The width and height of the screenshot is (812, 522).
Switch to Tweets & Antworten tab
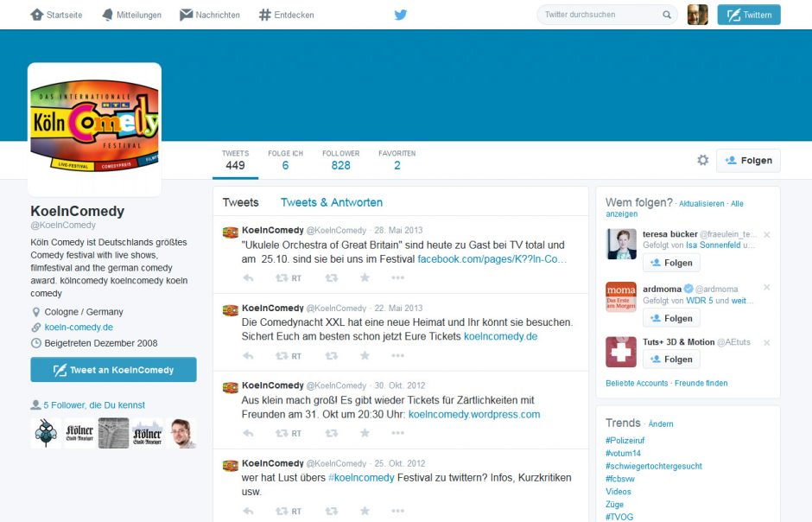click(332, 202)
